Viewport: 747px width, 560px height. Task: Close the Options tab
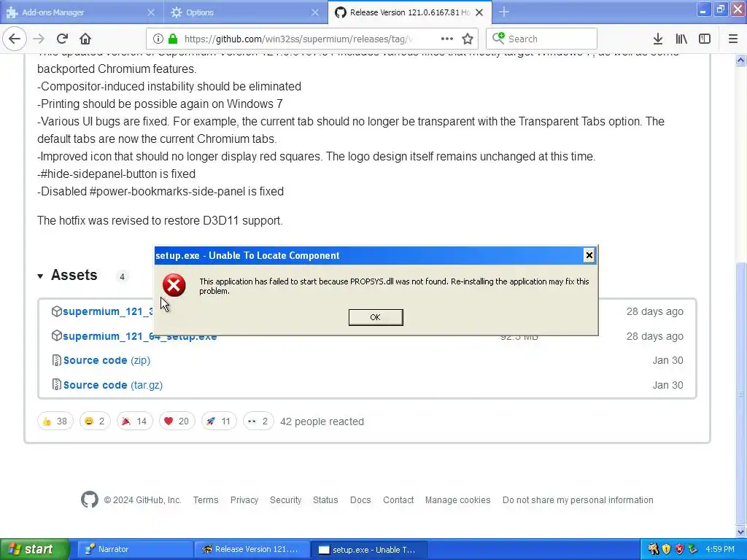pos(315,12)
